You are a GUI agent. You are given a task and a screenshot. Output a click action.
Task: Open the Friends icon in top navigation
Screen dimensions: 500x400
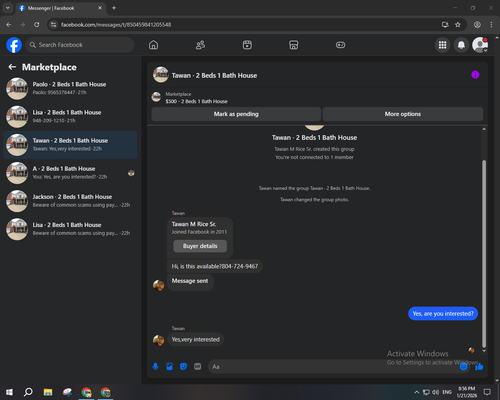[x=200, y=45]
